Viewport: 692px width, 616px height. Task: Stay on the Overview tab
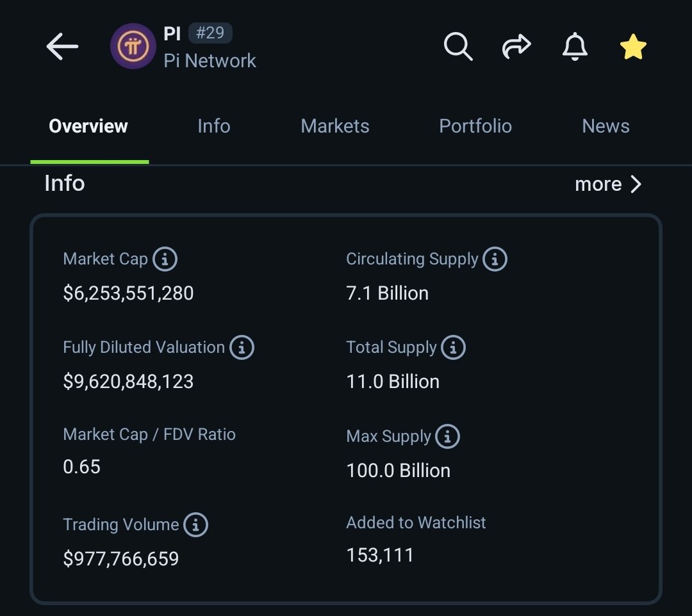(88, 126)
